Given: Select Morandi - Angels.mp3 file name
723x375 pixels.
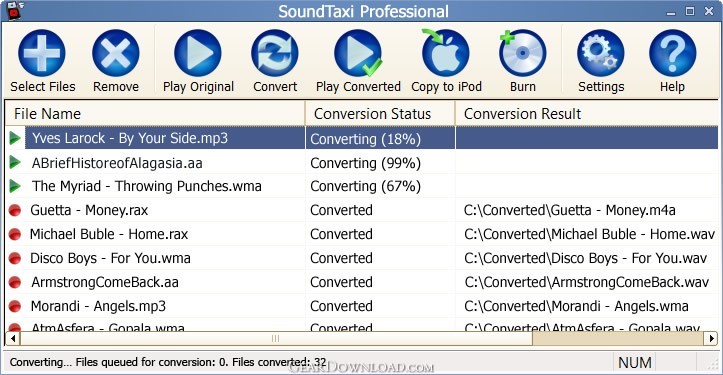Looking at the screenshot, I should pos(98,306).
